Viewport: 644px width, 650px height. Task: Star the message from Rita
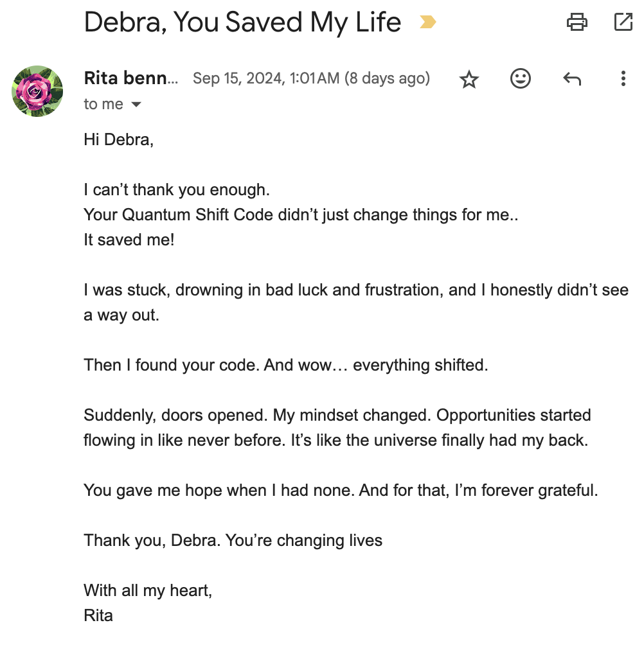coord(469,79)
